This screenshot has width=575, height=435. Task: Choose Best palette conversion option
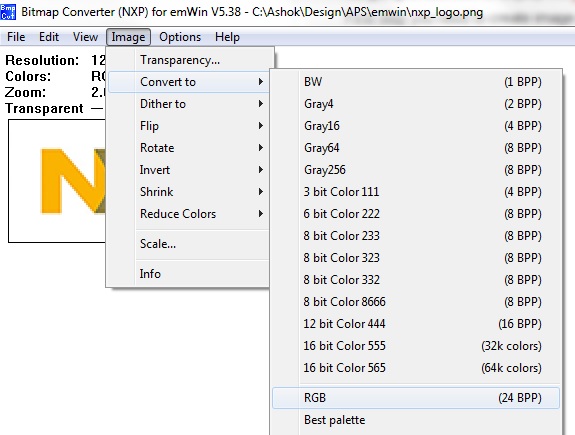(416, 420)
